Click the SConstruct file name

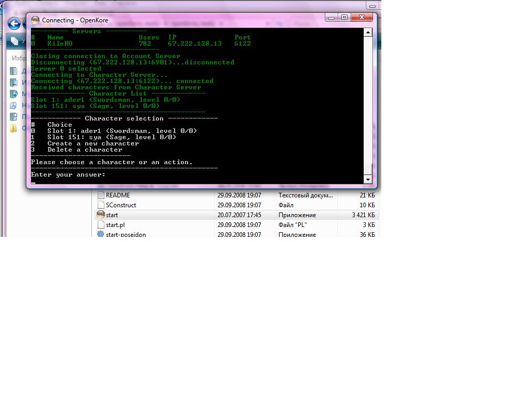[121, 205]
